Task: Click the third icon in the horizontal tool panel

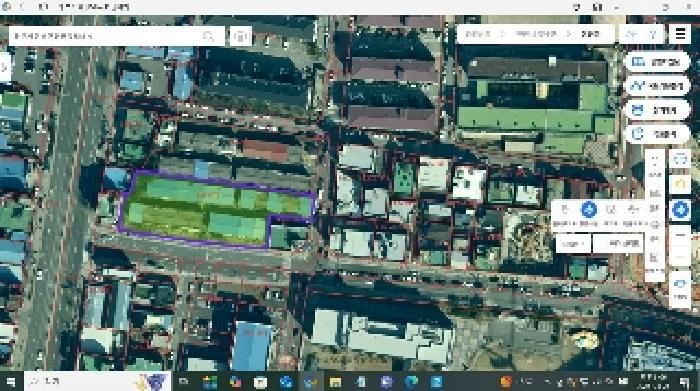Action: [610, 209]
